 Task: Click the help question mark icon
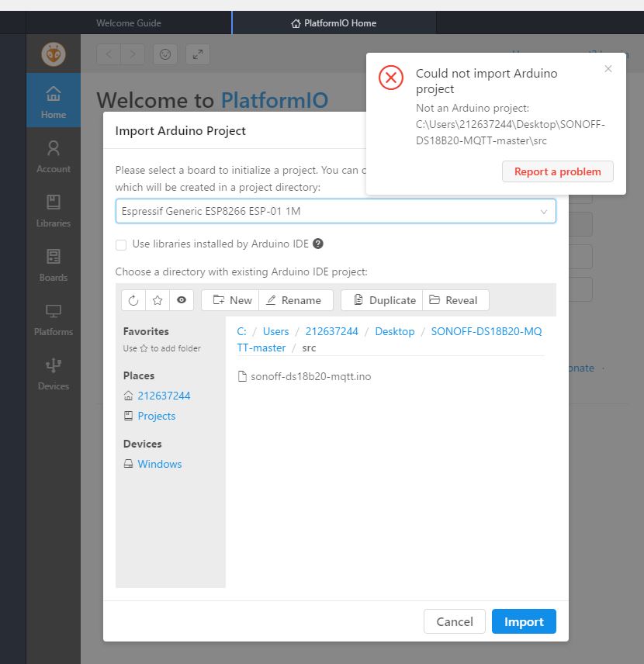[318, 244]
